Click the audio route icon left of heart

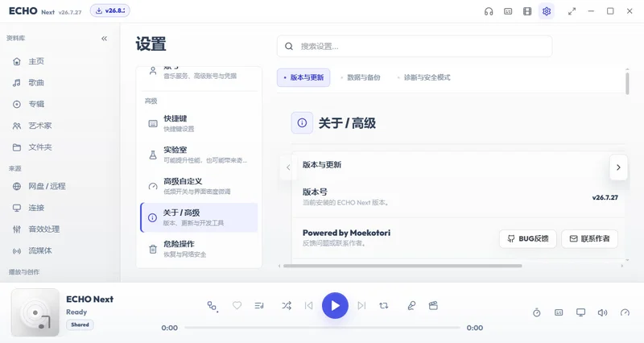pos(213,306)
